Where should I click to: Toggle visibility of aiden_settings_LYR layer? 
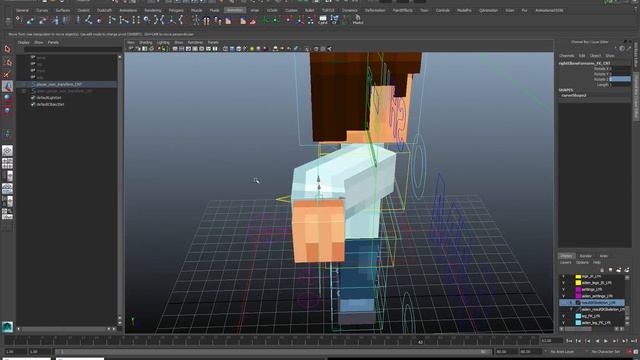pos(564,296)
